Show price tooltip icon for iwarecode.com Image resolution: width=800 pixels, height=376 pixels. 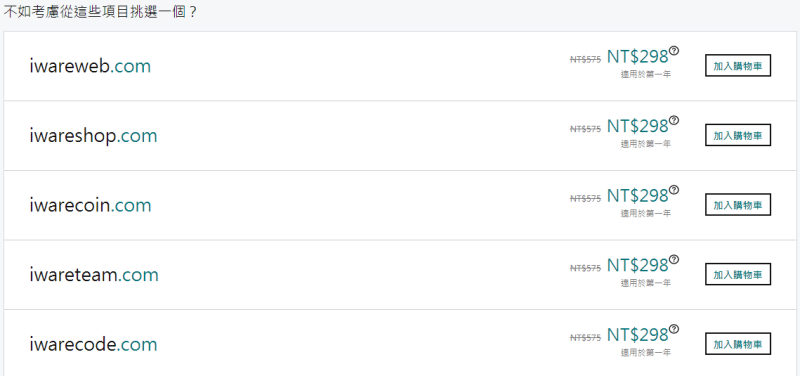674,329
